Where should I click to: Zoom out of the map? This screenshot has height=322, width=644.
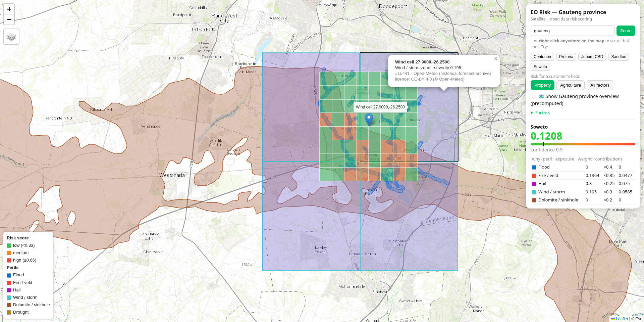(9, 19)
